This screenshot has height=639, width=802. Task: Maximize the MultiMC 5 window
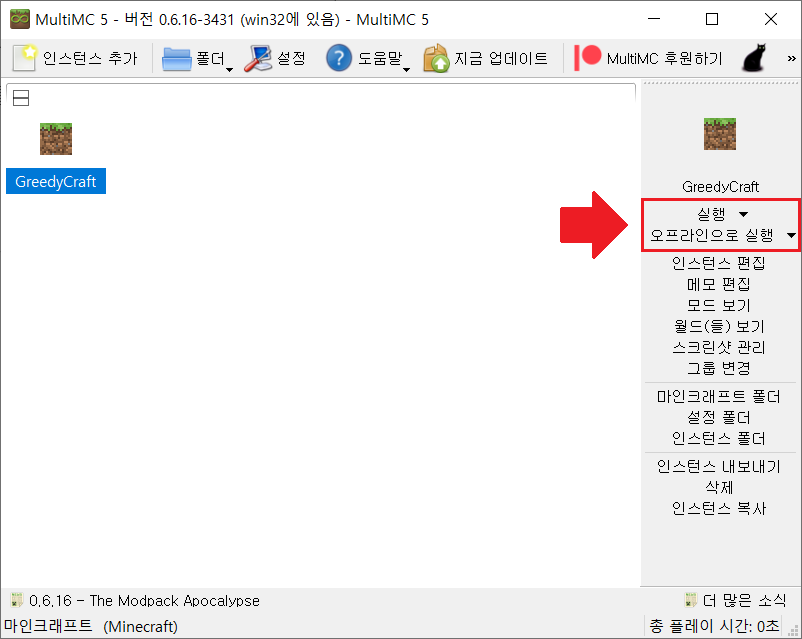point(711,19)
